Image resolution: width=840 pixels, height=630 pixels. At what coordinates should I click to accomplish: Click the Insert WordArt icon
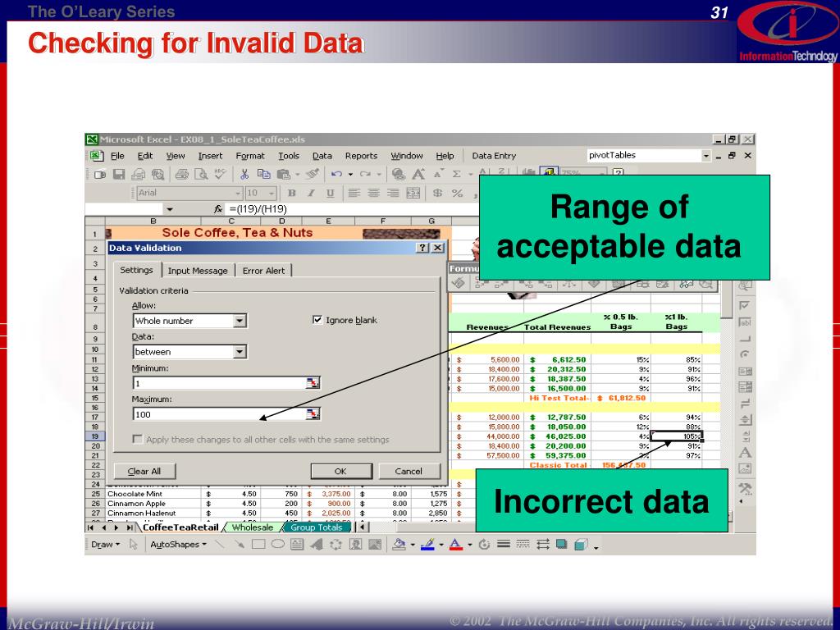click(317, 545)
